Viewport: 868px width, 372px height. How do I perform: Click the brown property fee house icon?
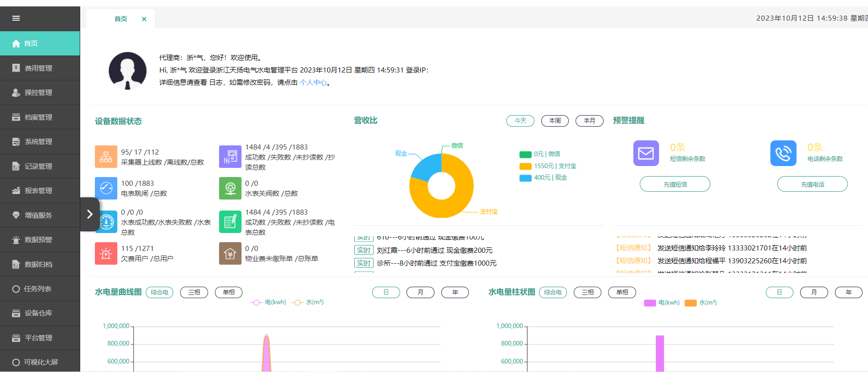pos(230,254)
